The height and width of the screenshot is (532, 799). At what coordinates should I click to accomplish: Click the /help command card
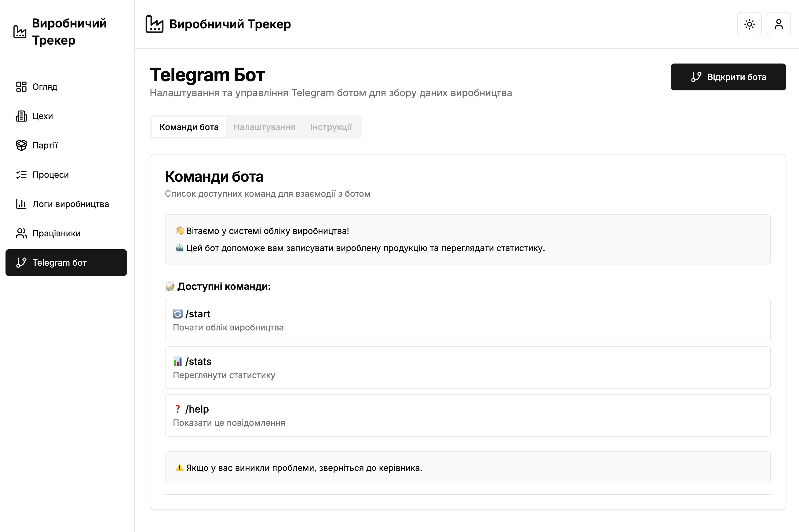click(468, 415)
